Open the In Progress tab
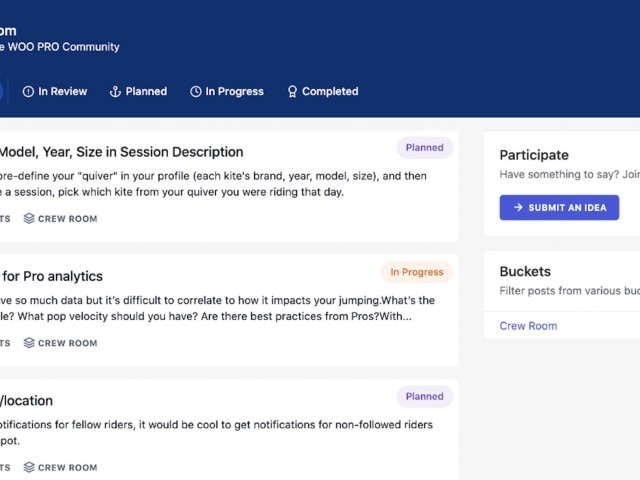Image resolution: width=640 pixels, height=480 pixels. click(x=234, y=92)
